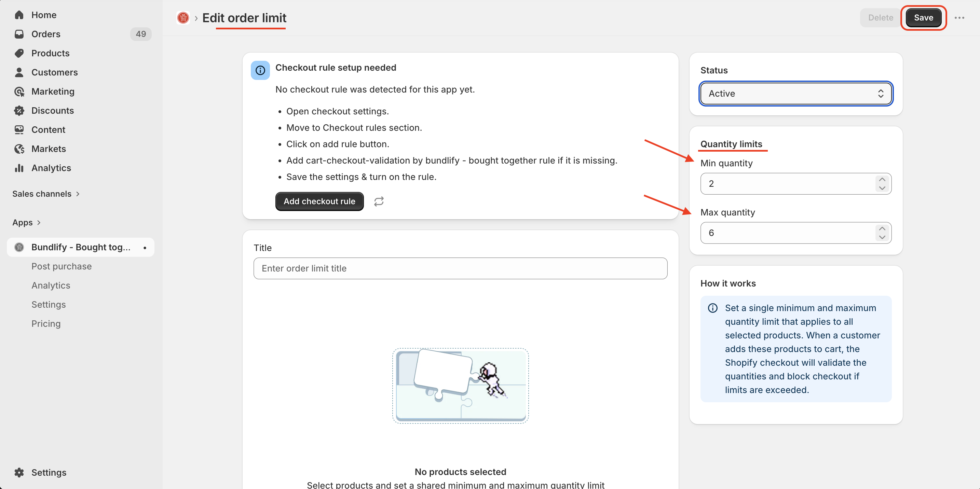980x489 pixels.
Task: Go to Bundlify Pricing submenu item
Action: tap(46, 324)
